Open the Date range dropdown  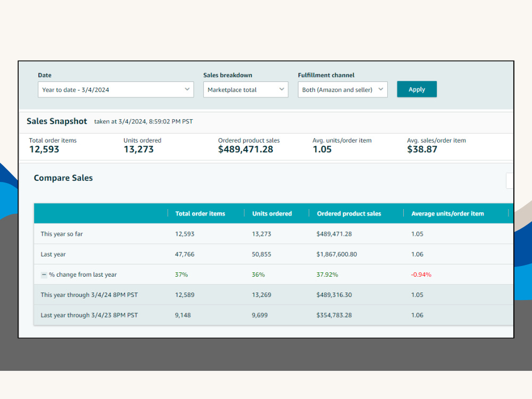(x=115, y=89)
